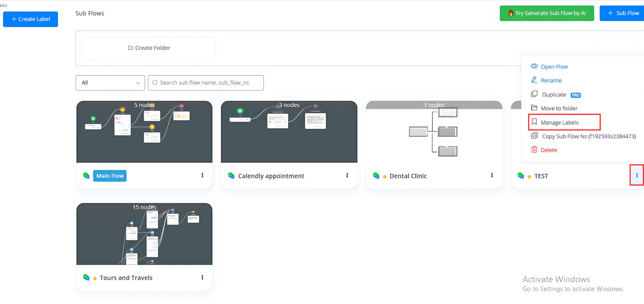The width and height of the screenshot is (644, 304).
Task: Open the Main Flow thumbnail preview
Action: (x=144, y=132)
